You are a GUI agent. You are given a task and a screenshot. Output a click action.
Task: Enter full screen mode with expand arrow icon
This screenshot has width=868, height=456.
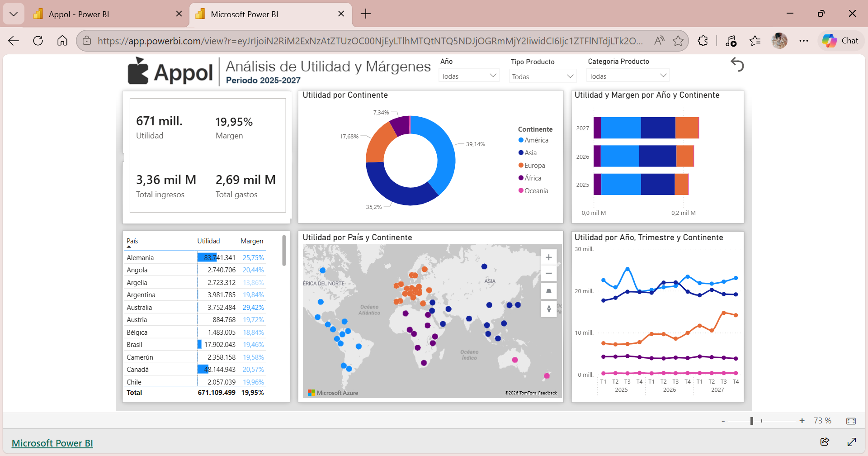[x=852, y=442]
